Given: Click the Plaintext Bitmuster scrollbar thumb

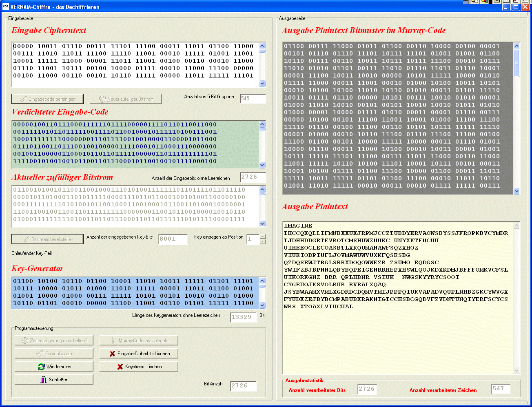Looking at the screenshot, I should point(517,63).
